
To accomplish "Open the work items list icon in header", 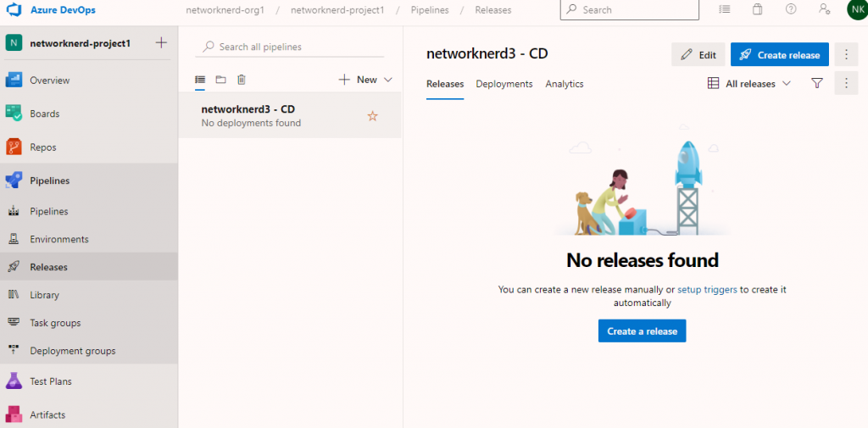I will 724,8.
